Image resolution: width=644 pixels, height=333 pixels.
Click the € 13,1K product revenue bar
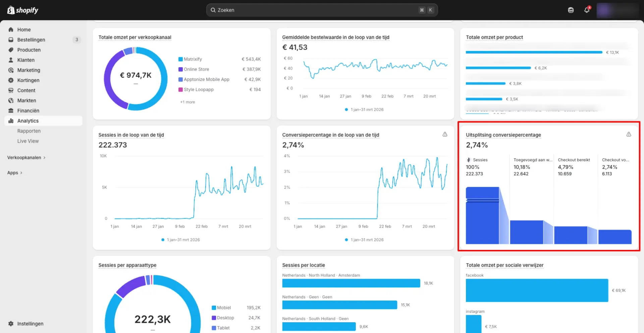click(534, 52)
